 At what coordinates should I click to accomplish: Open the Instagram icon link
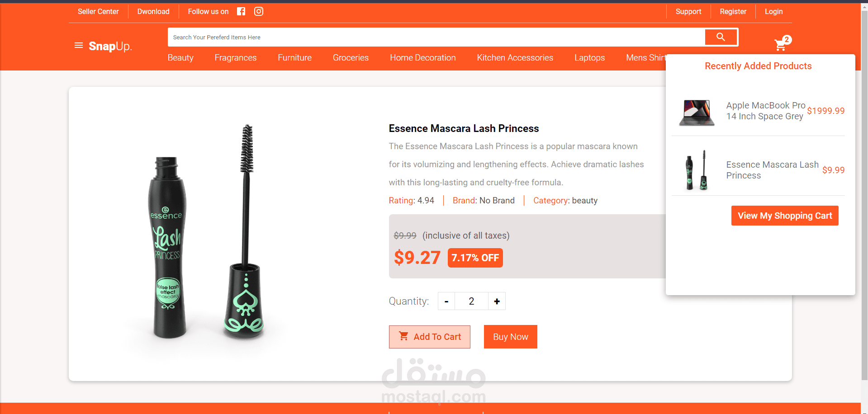pyautogui.click(x=259, y=11)
